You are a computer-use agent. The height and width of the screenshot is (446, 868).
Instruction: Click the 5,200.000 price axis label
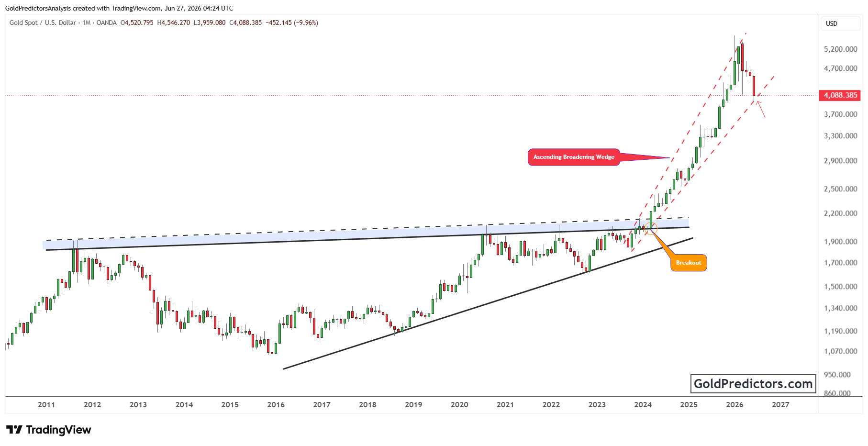[x=840, y=49]
